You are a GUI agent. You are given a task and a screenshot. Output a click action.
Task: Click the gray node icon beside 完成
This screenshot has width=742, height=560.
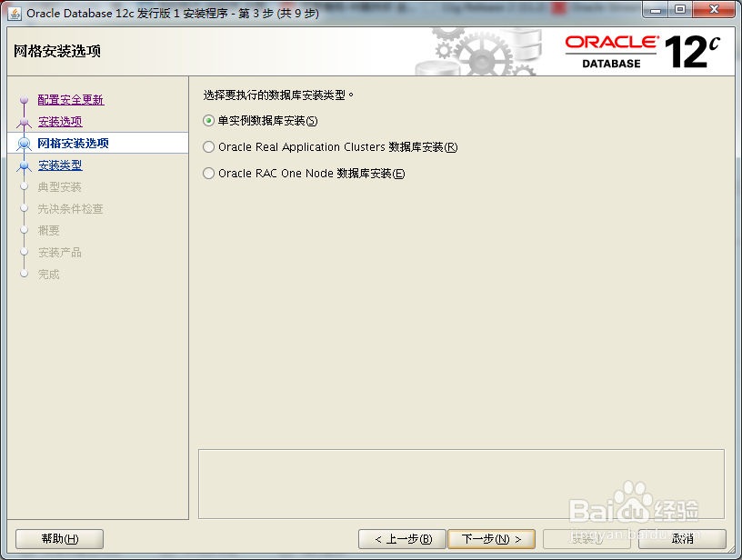point(25,274)
